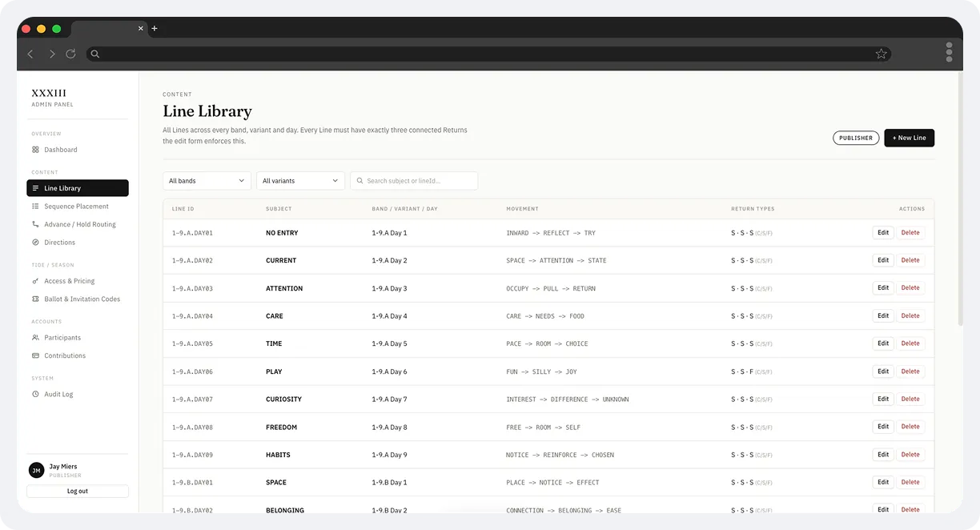Screen dimensions: 980x530
Task: Click the browser address bar
Action: coord(488,54)
